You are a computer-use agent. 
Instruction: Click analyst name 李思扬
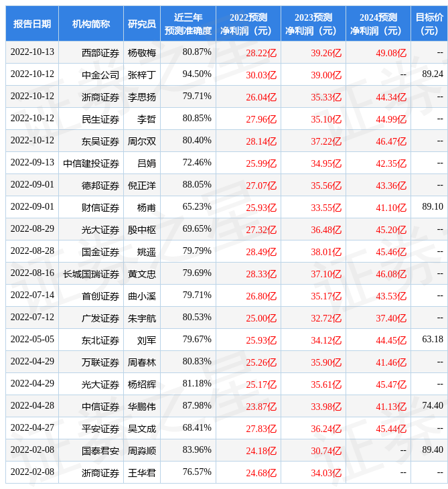point(142,97)
